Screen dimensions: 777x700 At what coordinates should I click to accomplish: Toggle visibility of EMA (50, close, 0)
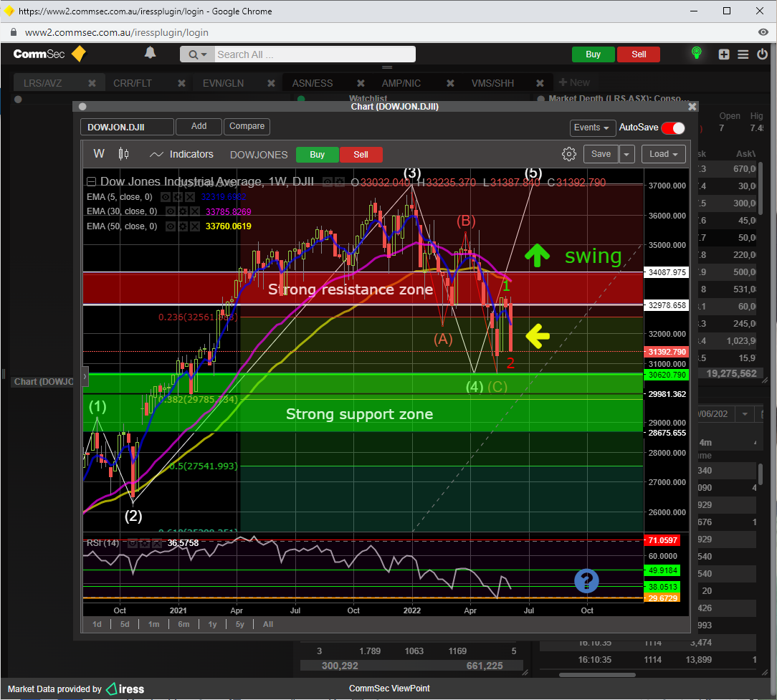coord(170,226)
